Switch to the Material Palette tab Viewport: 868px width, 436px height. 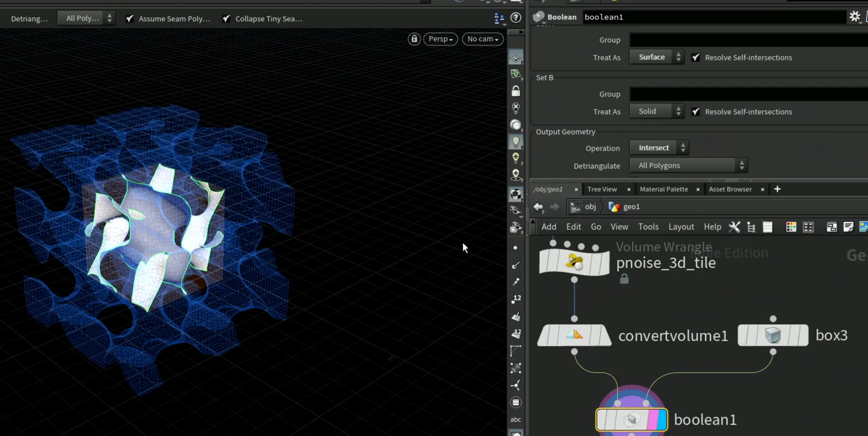(x=664, y=189)
